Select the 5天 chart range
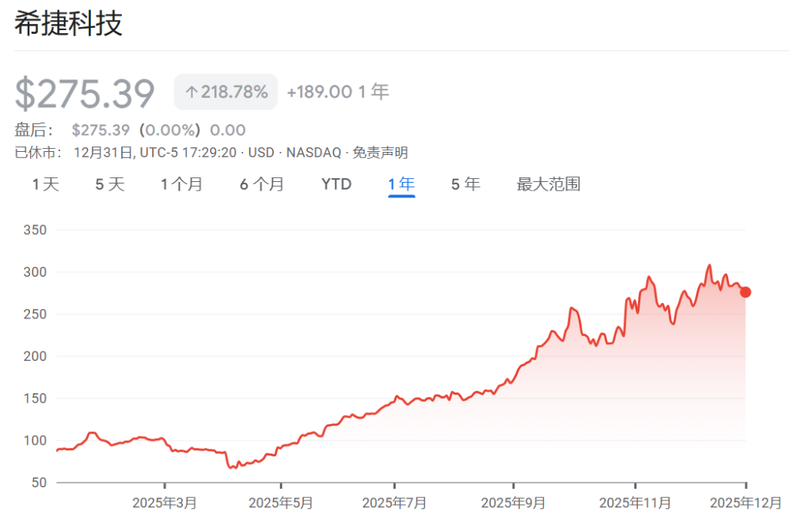Viewport: 790px width, 532px height. click(109, 184)
